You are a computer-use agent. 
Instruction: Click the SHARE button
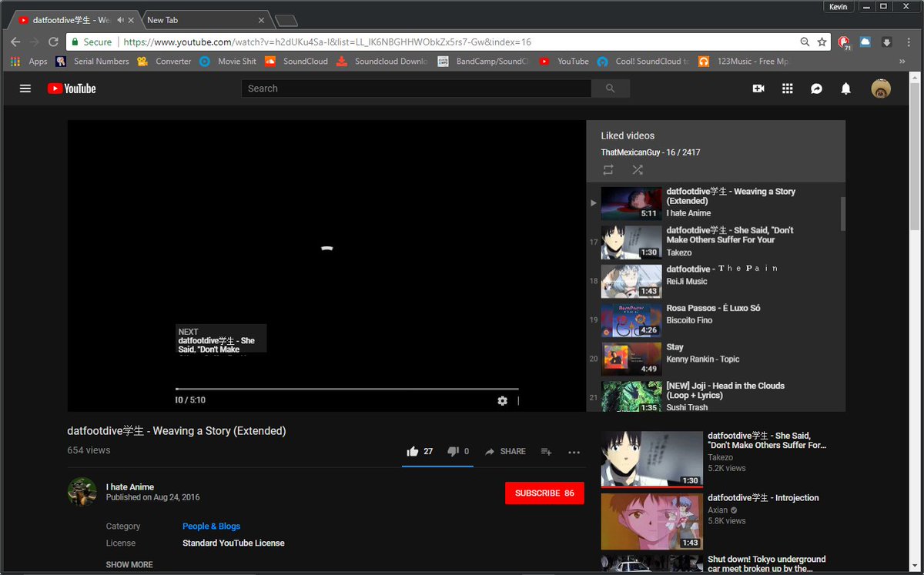[x=505, y=452]
